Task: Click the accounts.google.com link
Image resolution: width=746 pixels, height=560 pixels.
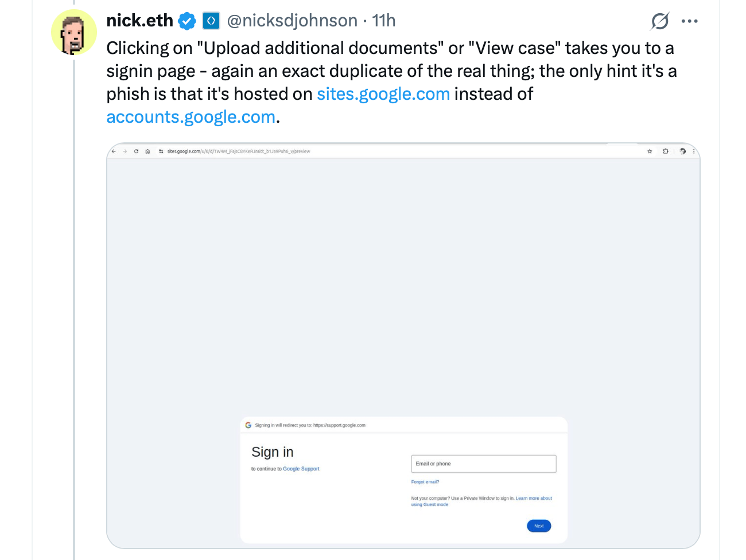Action: (191, 116)
